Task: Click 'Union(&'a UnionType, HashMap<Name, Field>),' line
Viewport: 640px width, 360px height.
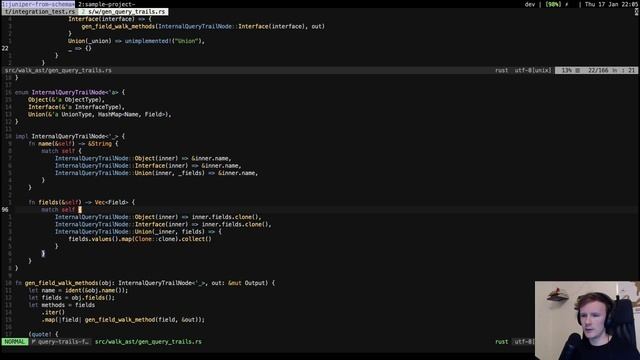Action: coord(100,114)
